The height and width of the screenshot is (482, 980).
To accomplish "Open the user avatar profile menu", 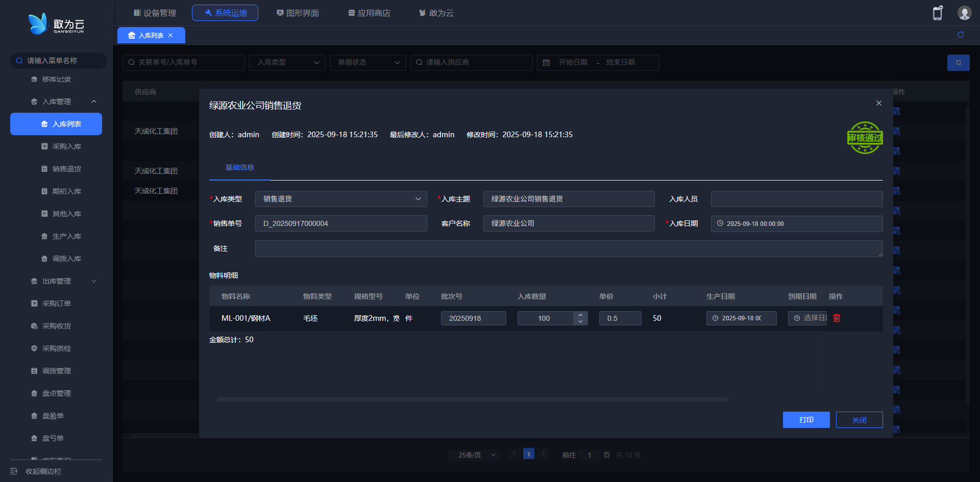I will (x=964, y=13).
